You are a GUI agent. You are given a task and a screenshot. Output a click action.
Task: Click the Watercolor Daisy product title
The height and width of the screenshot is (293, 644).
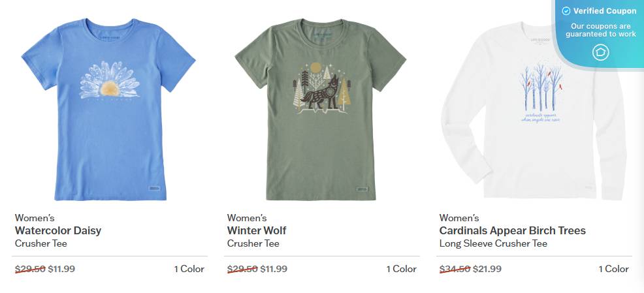58,230
